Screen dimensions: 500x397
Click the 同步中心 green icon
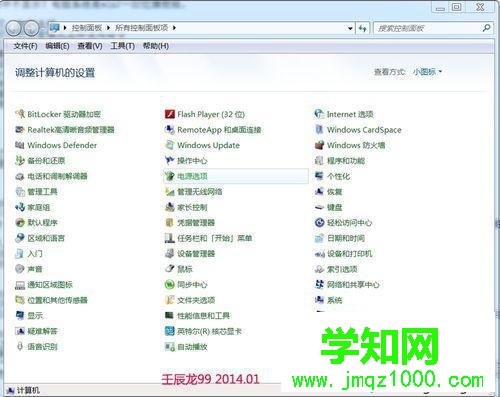coord(170,284)
